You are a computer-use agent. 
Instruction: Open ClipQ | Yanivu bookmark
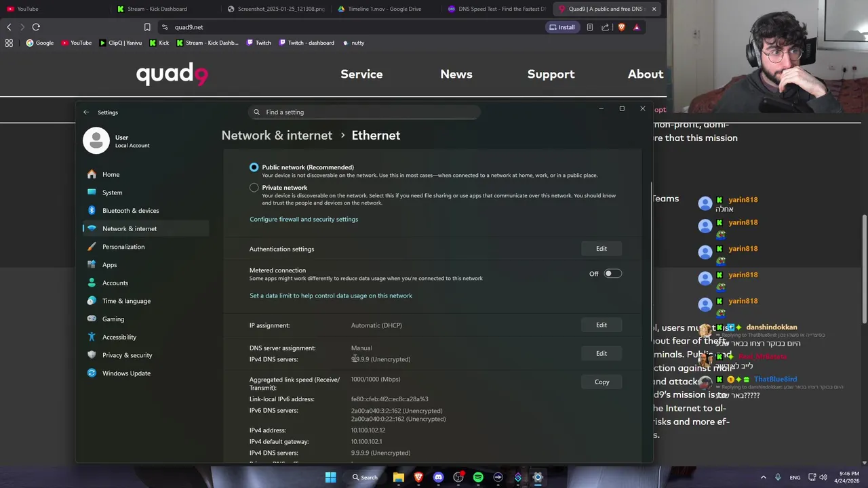point(121,43)
